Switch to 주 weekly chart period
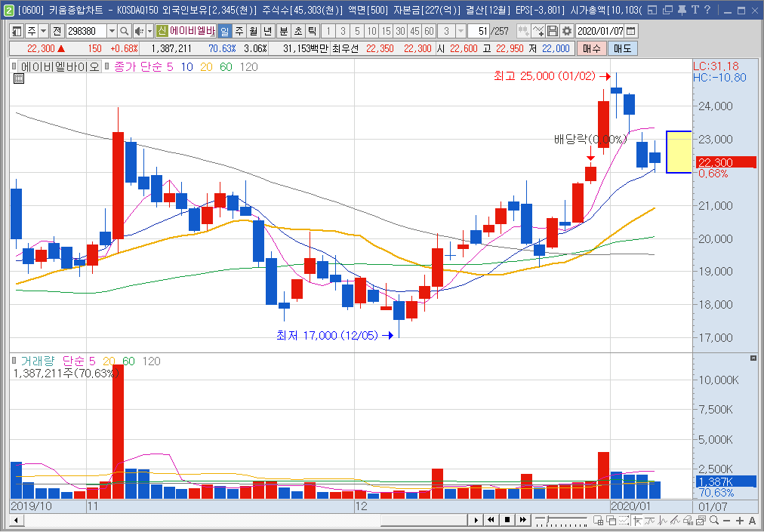 click(239, 32)
